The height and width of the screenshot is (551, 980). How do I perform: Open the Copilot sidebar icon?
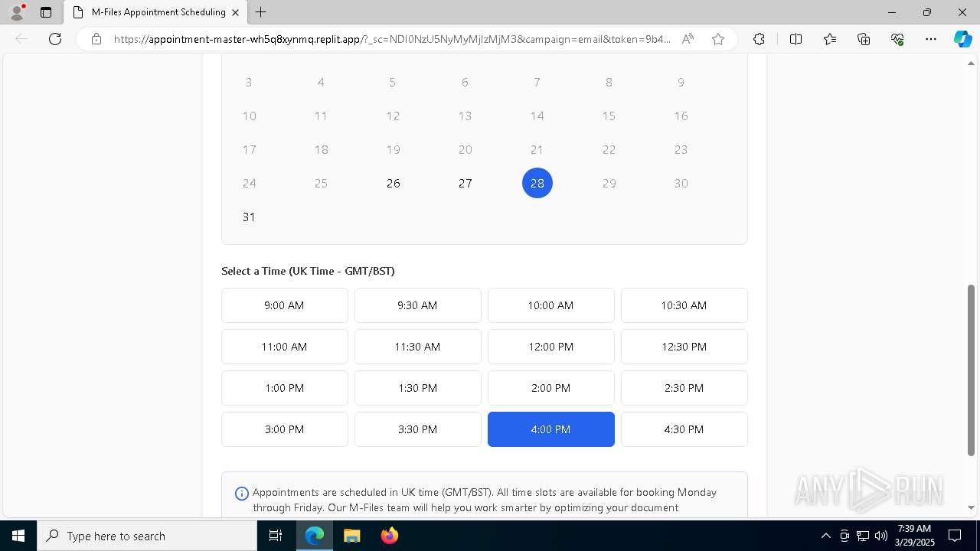[962, 39]
